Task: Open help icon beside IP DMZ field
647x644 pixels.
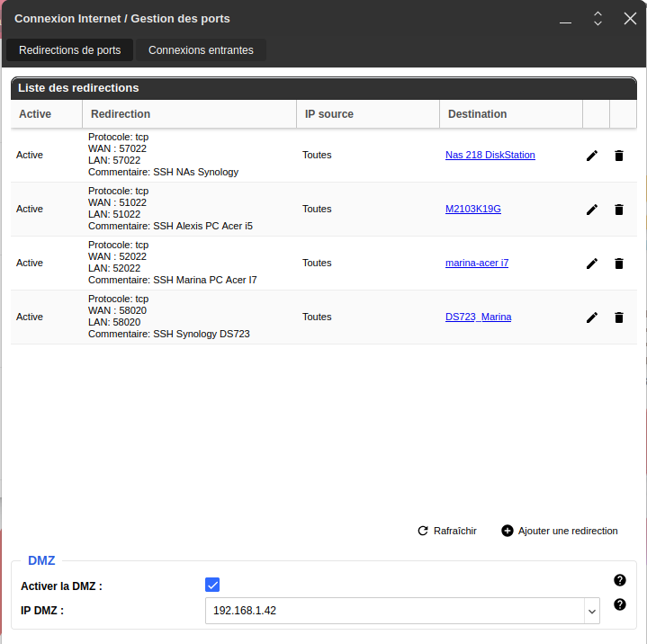Action: click(x=619, y=604)
